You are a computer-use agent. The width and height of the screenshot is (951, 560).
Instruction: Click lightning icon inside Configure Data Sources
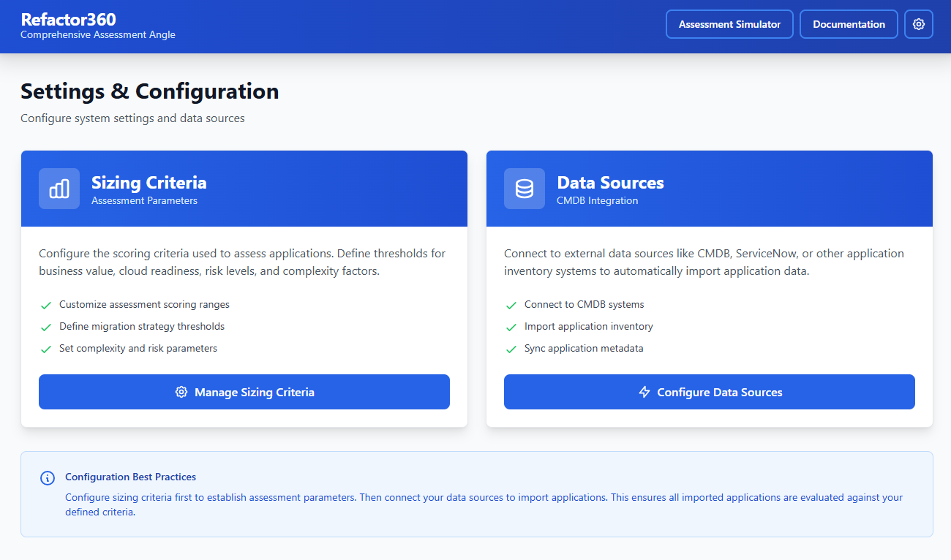(644, 392)
